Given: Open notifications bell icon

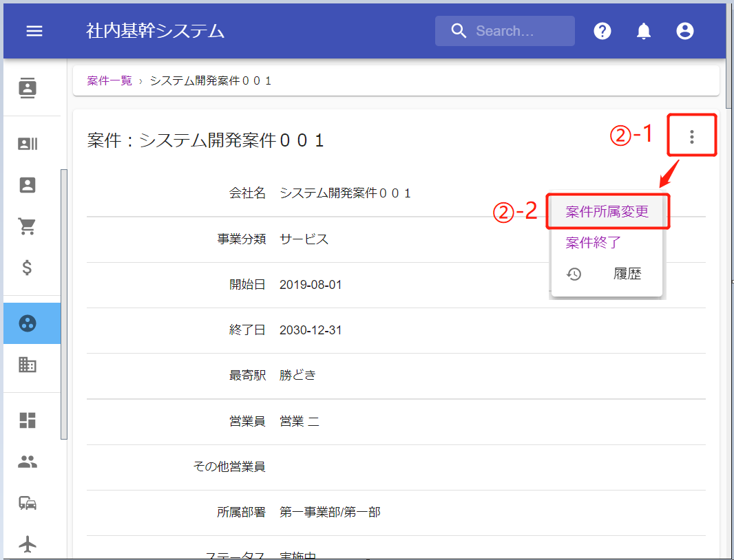Looking at the screenshot, I should [644, 31].
